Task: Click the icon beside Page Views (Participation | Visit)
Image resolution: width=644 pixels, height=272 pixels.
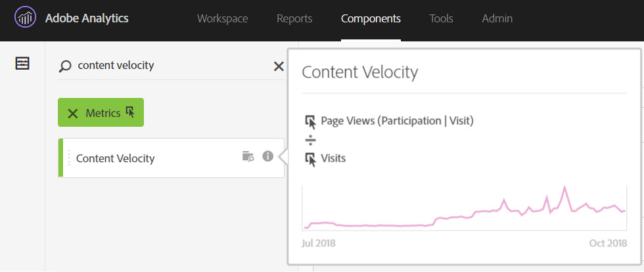Action: coord(311,122)
